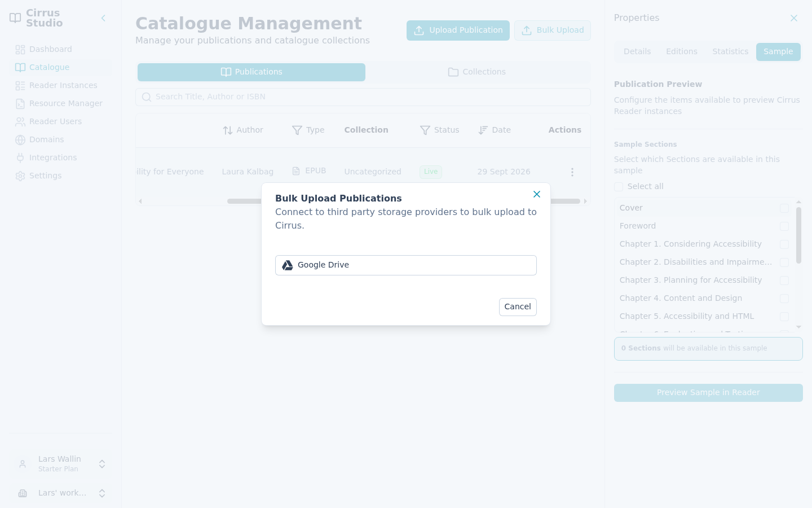Click the Cirrus Studio book logo icon

[15, 18]
